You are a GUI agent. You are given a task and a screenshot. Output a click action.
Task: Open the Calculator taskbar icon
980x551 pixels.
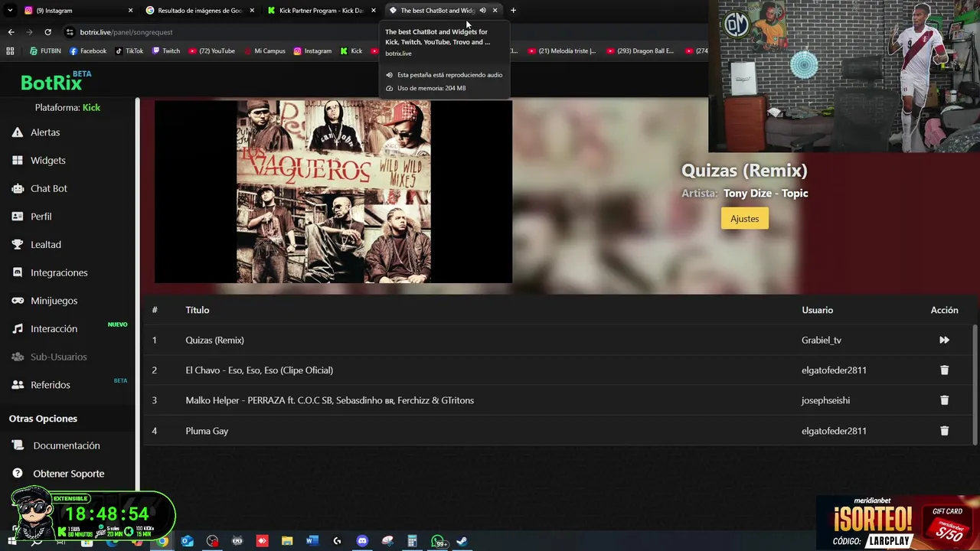pyautogui.click(x=412, y=541)
